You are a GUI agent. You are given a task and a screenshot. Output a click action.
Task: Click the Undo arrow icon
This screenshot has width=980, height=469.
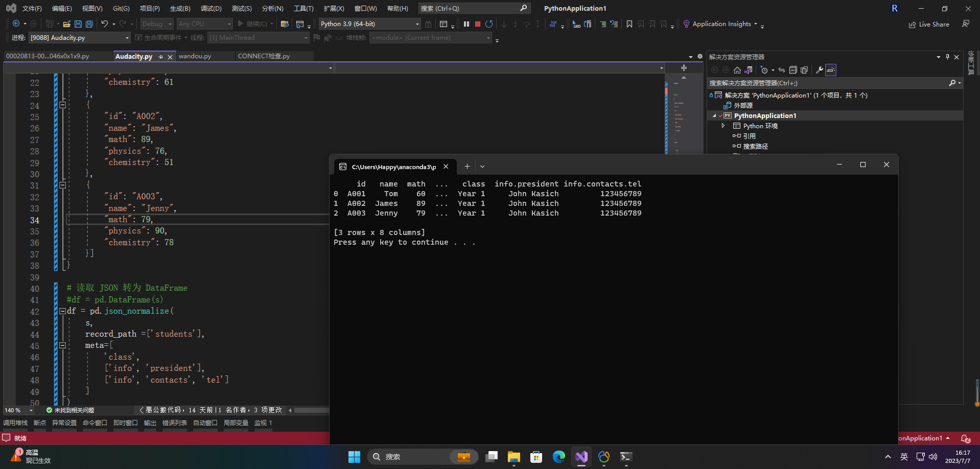(x=104, y=24)
